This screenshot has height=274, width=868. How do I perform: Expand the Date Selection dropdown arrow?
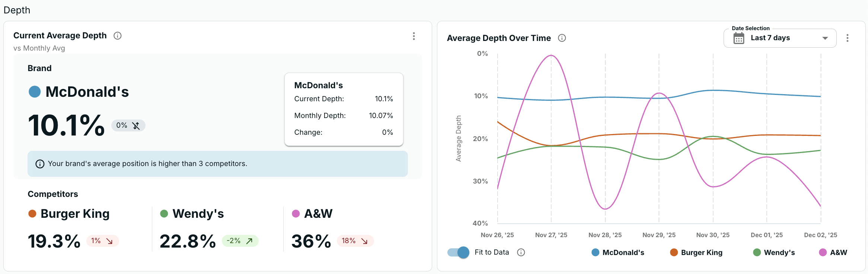(825, 38)
